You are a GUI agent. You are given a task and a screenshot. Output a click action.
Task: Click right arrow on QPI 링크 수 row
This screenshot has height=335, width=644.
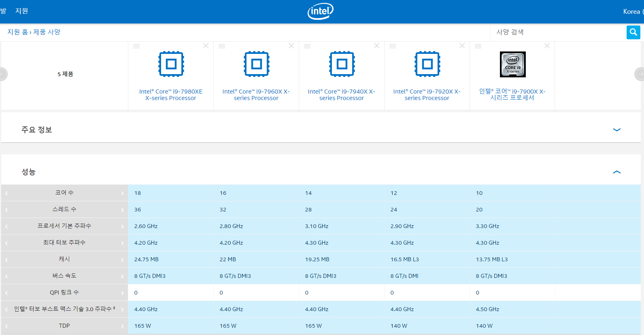[122, 293]
